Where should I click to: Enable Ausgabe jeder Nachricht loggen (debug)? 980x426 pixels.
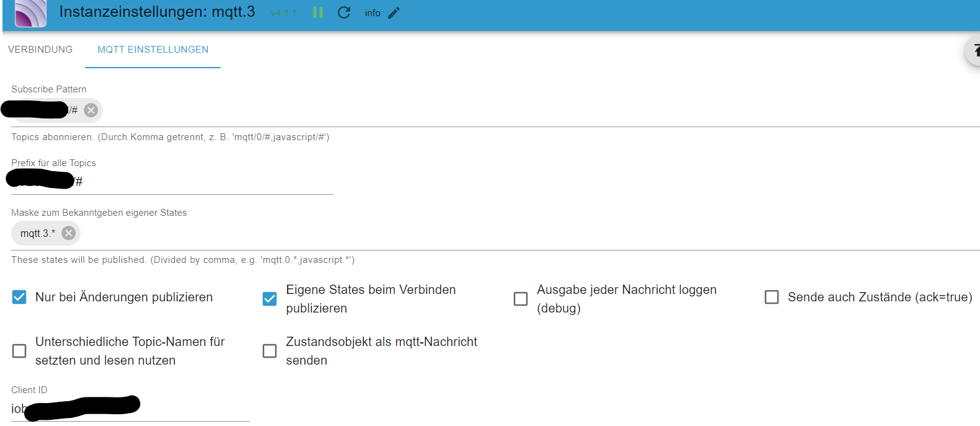(521, 299)
